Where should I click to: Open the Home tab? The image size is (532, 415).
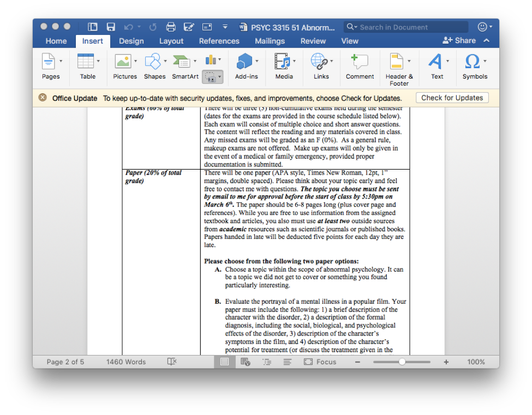56,41
